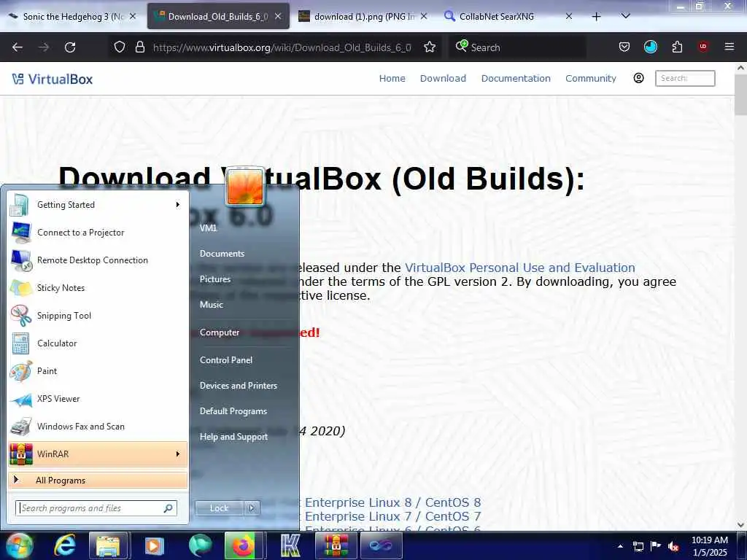Open VirtualBox Download nav link
747x560 pixels.
(x=443, y=78)
